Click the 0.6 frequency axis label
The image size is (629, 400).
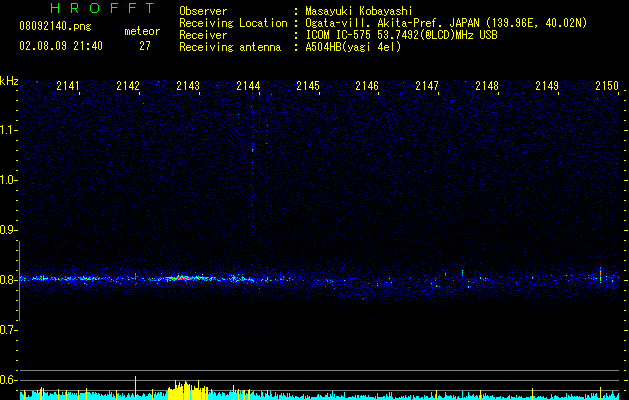click(x=9, y=380)
